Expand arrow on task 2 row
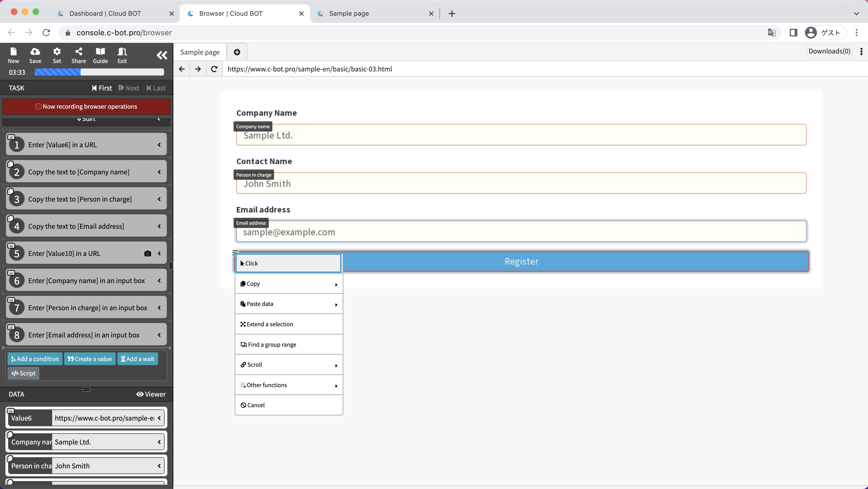 pos(159,172)
